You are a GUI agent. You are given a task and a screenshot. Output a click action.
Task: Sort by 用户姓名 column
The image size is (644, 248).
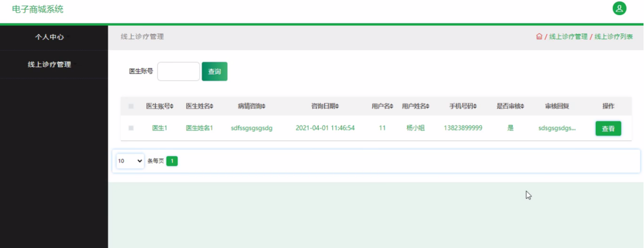click(416, 106)
